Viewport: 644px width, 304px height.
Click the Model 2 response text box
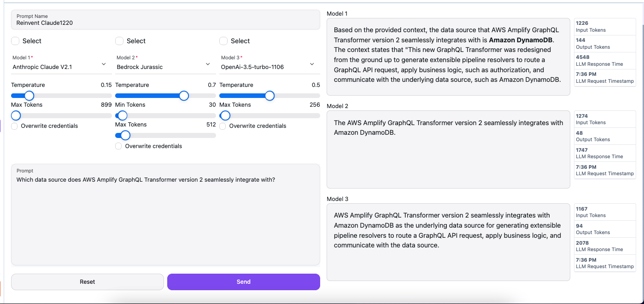coord(448,150)
